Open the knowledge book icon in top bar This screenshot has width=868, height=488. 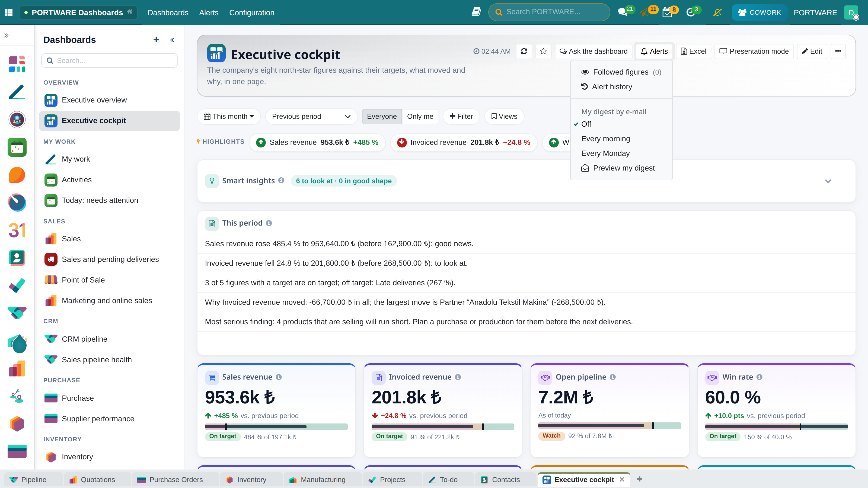[x=476, y=12]
